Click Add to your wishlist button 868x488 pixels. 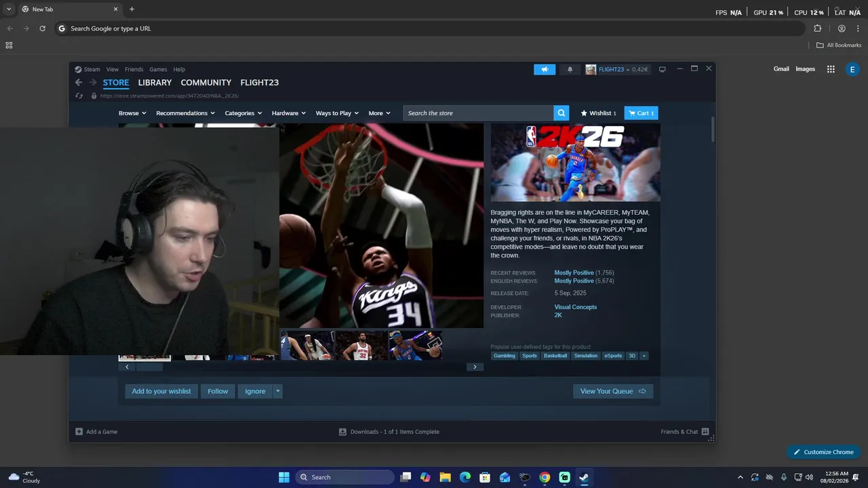pyautogui.click(x=161, y=391)
